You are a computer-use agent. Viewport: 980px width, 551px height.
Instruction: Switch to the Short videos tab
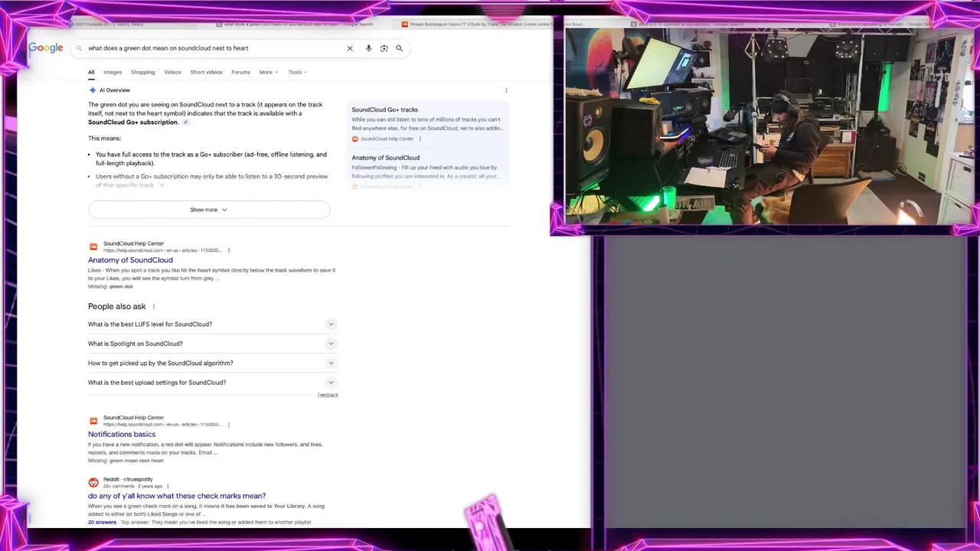206,72
